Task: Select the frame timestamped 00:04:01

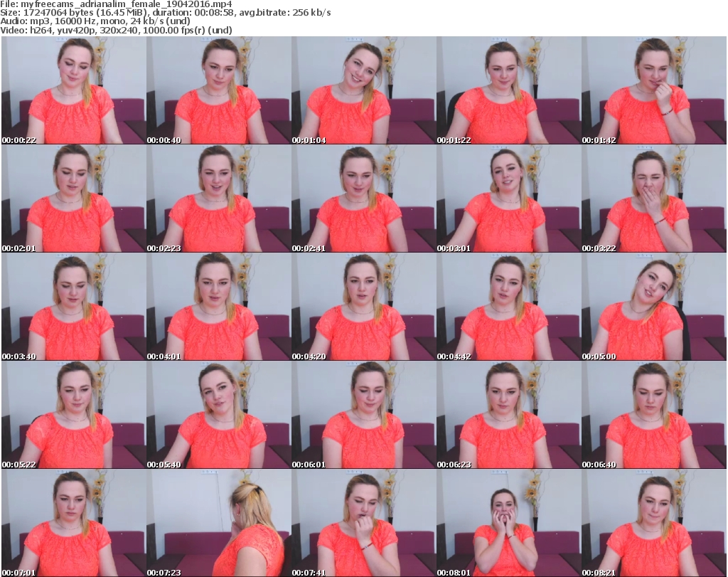Action: click(x=219, y=307)
